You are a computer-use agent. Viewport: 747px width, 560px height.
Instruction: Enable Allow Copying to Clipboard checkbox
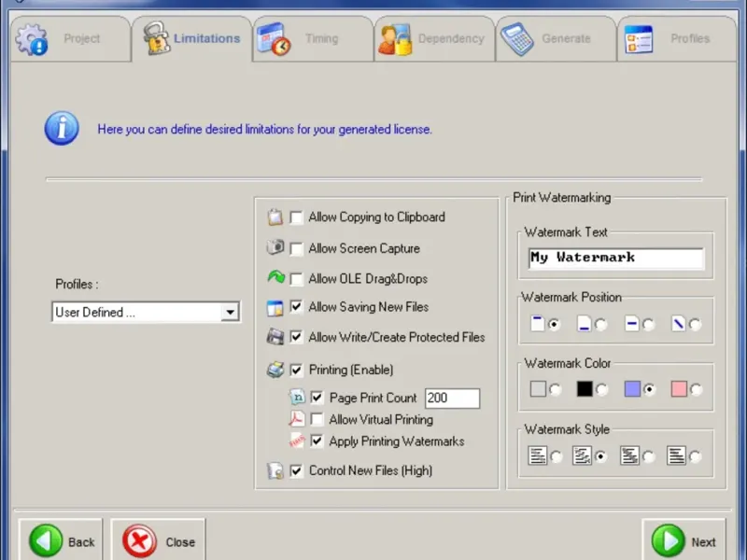(x=296, y=217)
